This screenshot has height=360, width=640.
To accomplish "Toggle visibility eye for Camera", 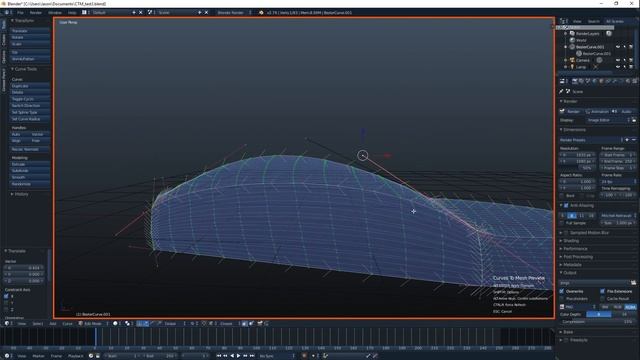I will 618,60.
